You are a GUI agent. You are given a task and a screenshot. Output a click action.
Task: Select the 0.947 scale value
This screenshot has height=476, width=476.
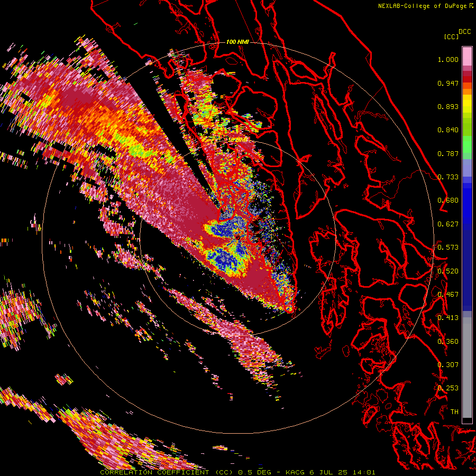point(448,83)
